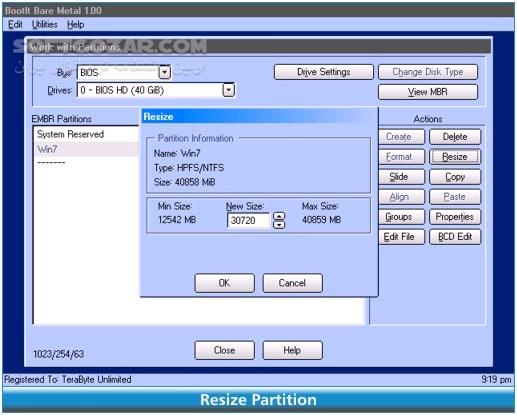
Task: Select the Win7 partition row
Action: coord(86,149)
